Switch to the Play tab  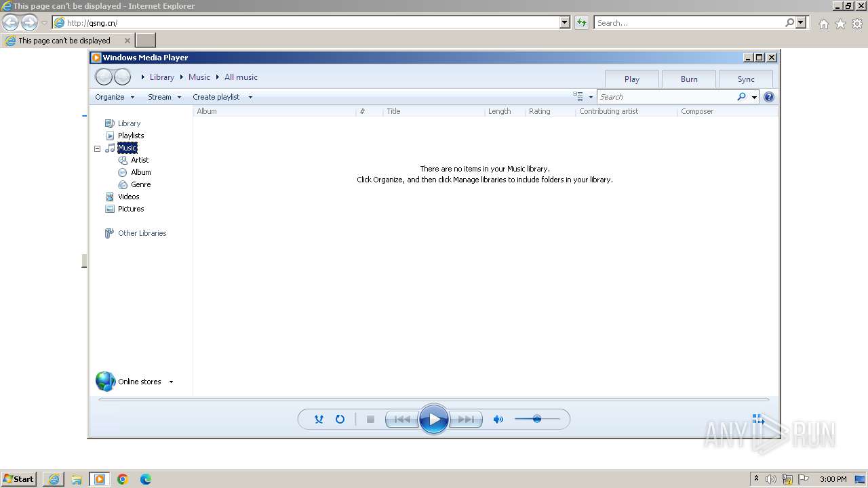point(632,79)
